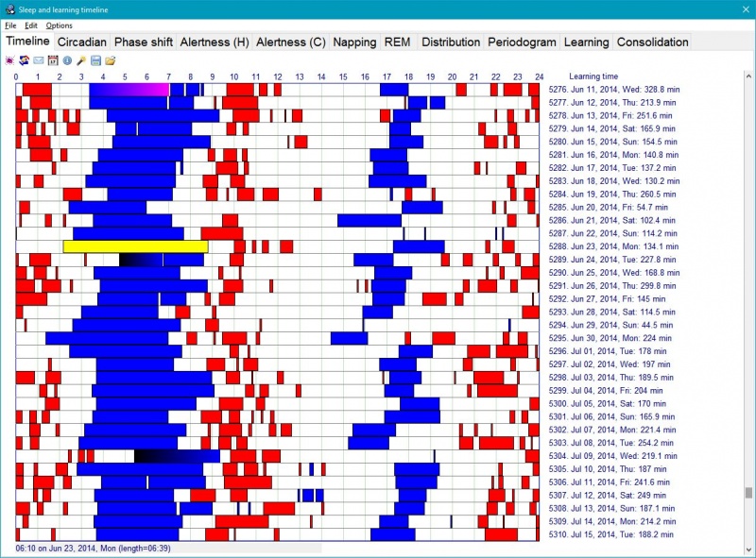756x558 pixels.
Task: Switch to the Circadian tab
Action: (x=82, y=42)
